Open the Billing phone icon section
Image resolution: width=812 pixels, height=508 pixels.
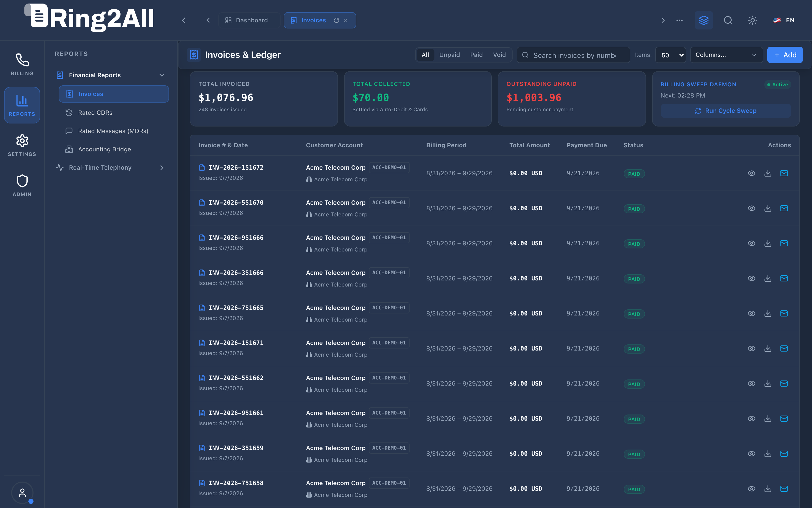[x=22, y=65]
